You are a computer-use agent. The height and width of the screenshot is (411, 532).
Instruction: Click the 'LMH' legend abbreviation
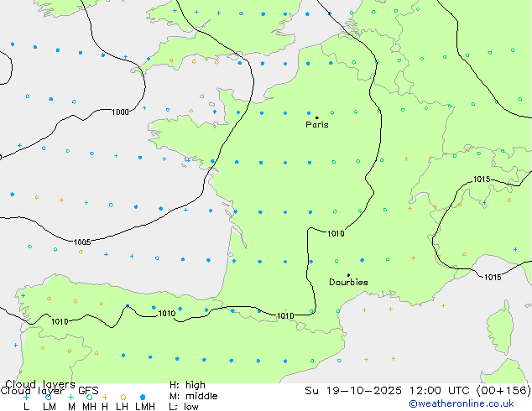coord(145,407)
